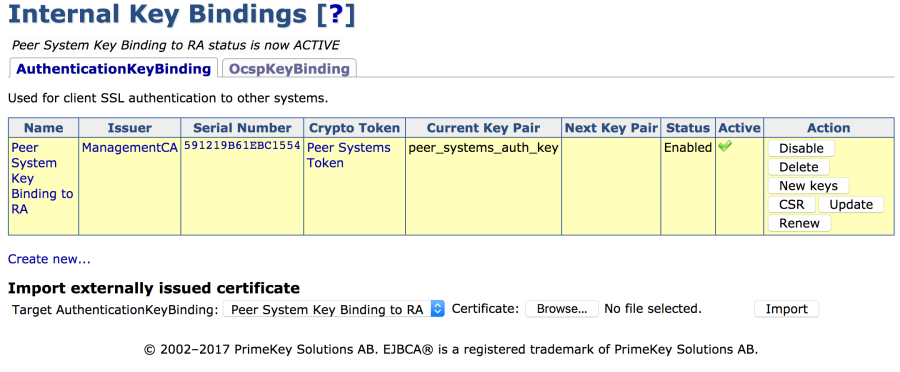900x372 pixels.
Task: Click the Update button
Action: click(851, 204)
